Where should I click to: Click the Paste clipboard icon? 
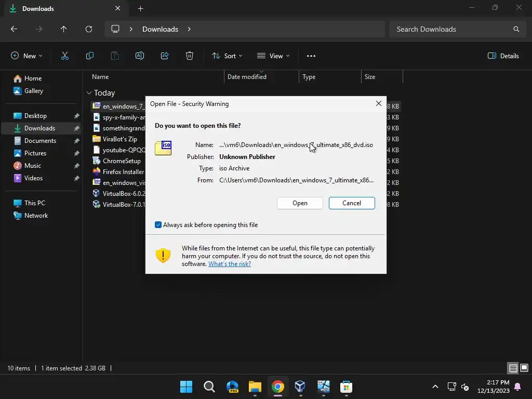pos(115,56)
